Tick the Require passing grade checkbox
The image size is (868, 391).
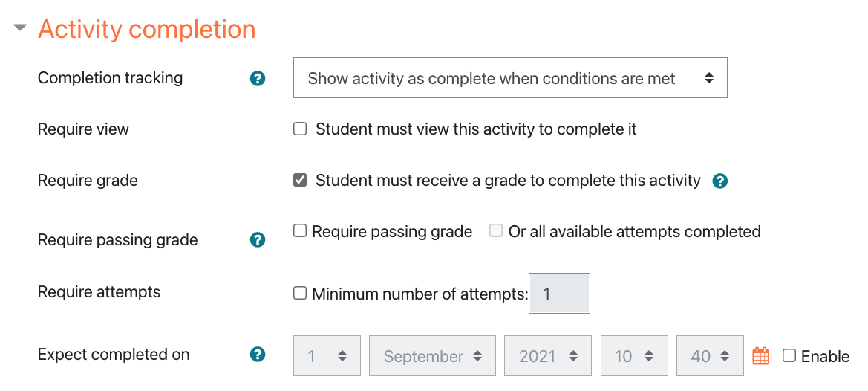pyautogui.click(x=300, y=231)
